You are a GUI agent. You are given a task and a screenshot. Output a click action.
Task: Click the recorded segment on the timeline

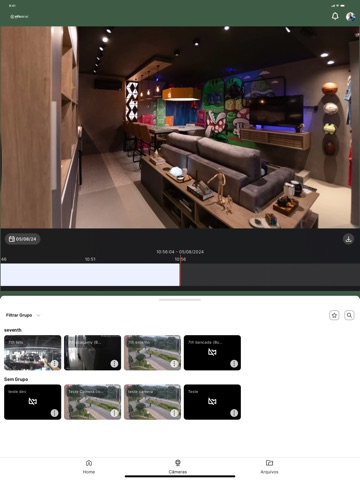point(90,275)
